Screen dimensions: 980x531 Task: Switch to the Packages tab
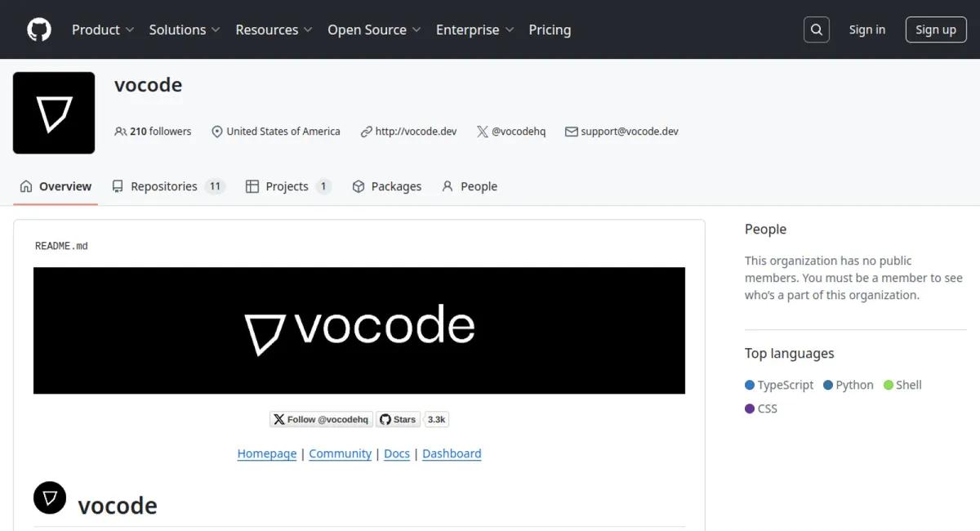pos(387,186)
